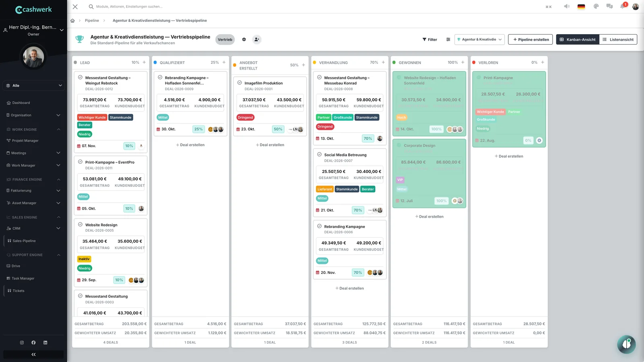
Task: Mark Imagefilm Produktion deal as complete
Action: (x=239, y=83)
